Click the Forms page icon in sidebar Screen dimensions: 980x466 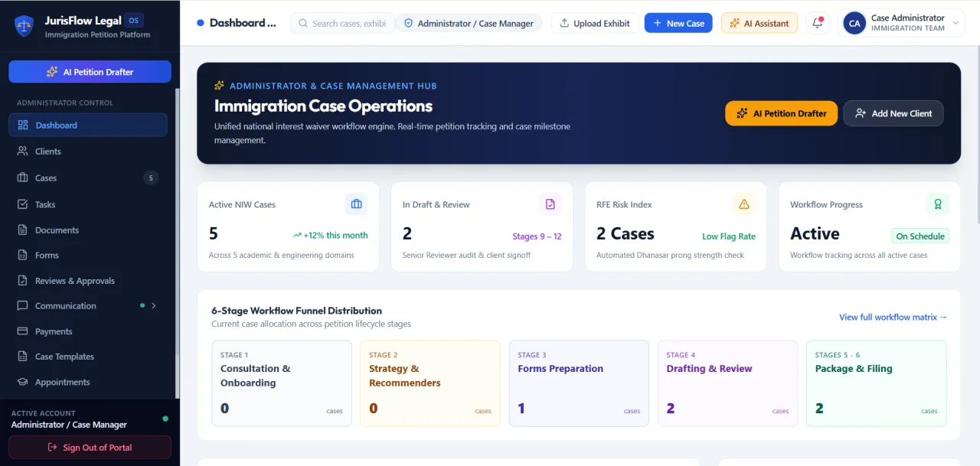tap(22, 255)
